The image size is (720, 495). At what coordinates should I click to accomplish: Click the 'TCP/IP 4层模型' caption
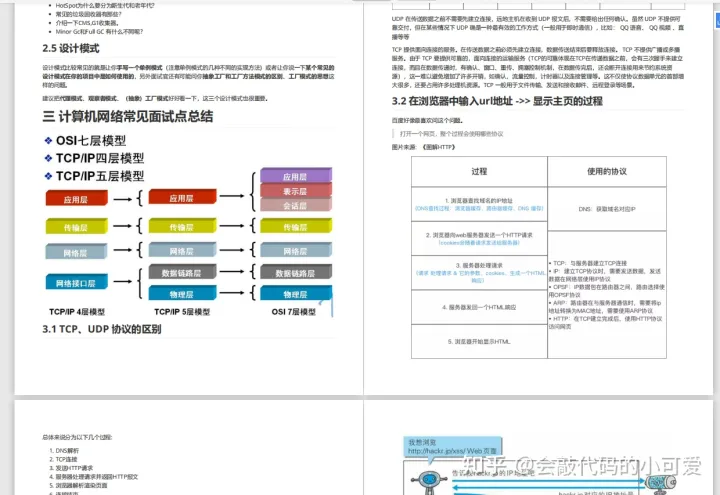[77, 312]
